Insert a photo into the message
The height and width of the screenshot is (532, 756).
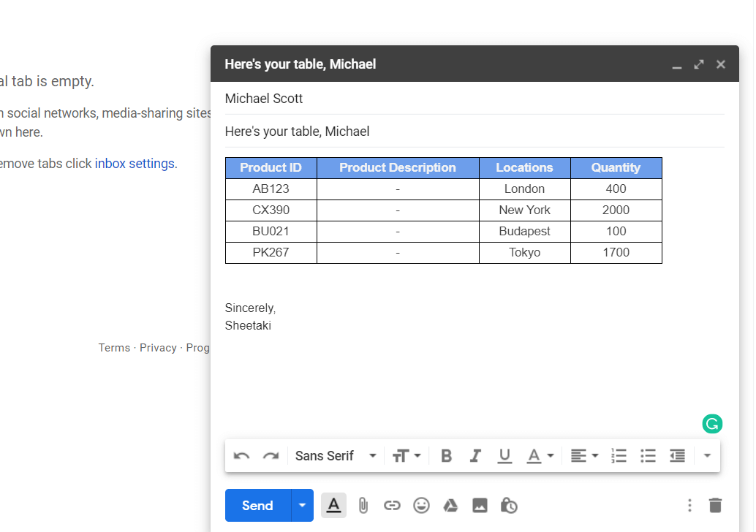coord(480,505)
